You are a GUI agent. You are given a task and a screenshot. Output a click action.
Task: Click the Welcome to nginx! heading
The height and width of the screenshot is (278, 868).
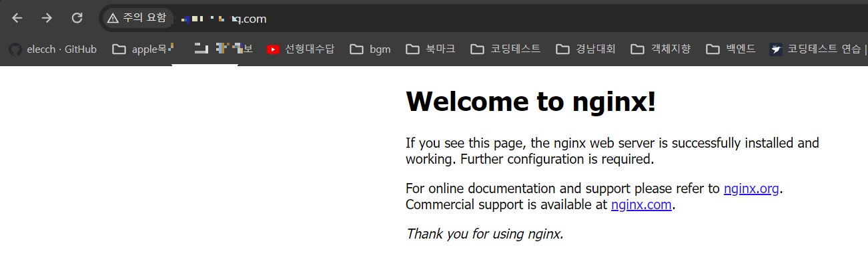coord(531,102)
